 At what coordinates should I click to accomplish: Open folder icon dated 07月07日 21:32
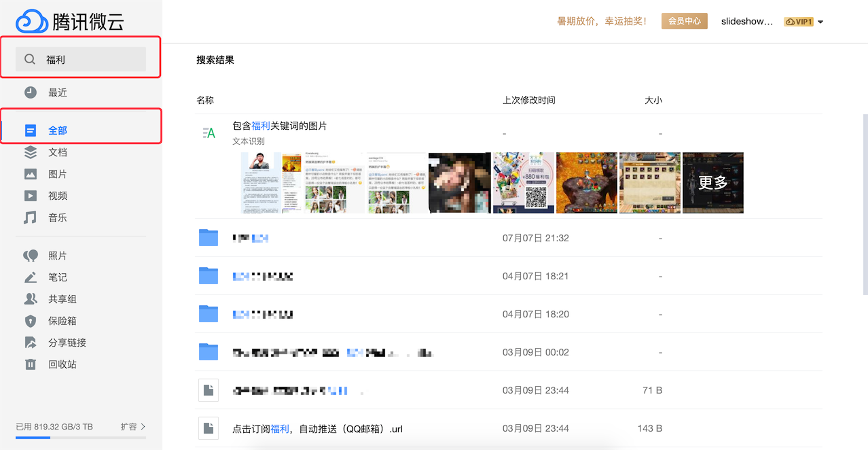point(209,238)
